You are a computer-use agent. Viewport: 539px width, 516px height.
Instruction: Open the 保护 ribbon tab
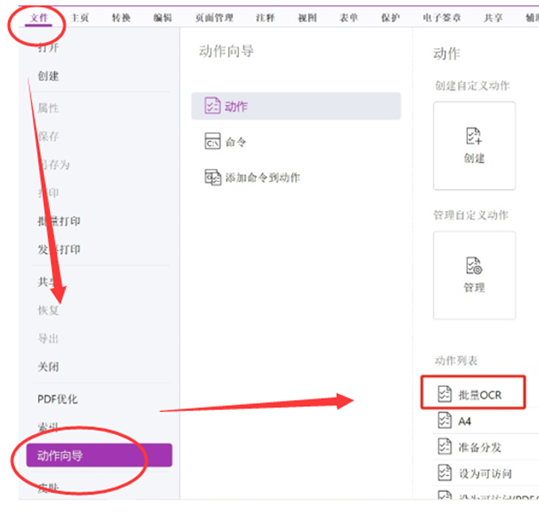coord(390,18)
